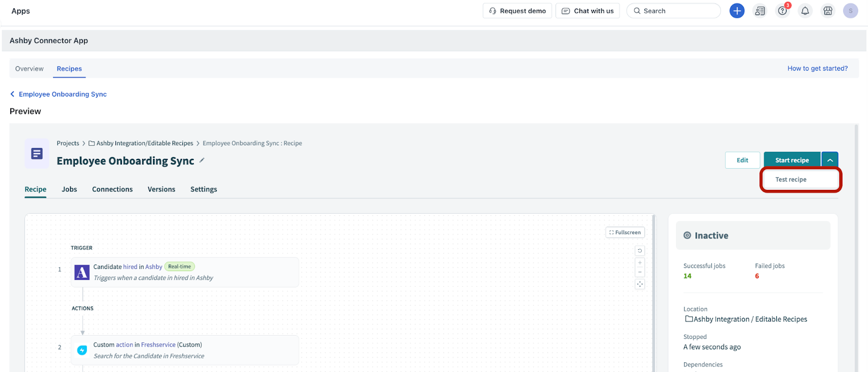Open the recipe Settings tab
Image resolution: width=868 pixels, height=372 pixels.
click(x=203, y=189)
